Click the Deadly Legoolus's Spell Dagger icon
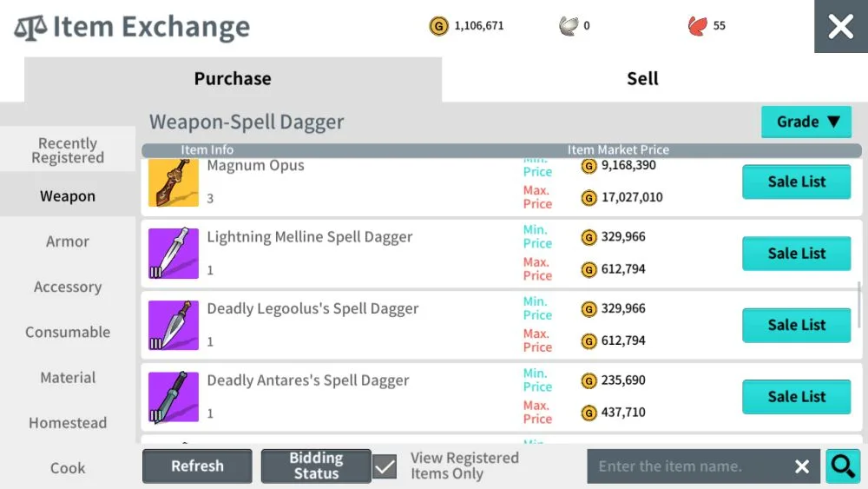 click(x=174, y=325)
